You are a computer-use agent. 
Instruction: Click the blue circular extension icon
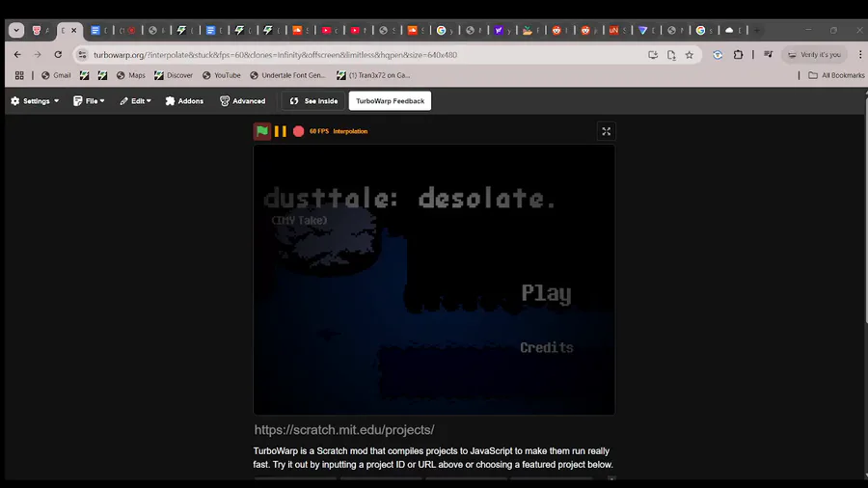[x=718, y=55]
